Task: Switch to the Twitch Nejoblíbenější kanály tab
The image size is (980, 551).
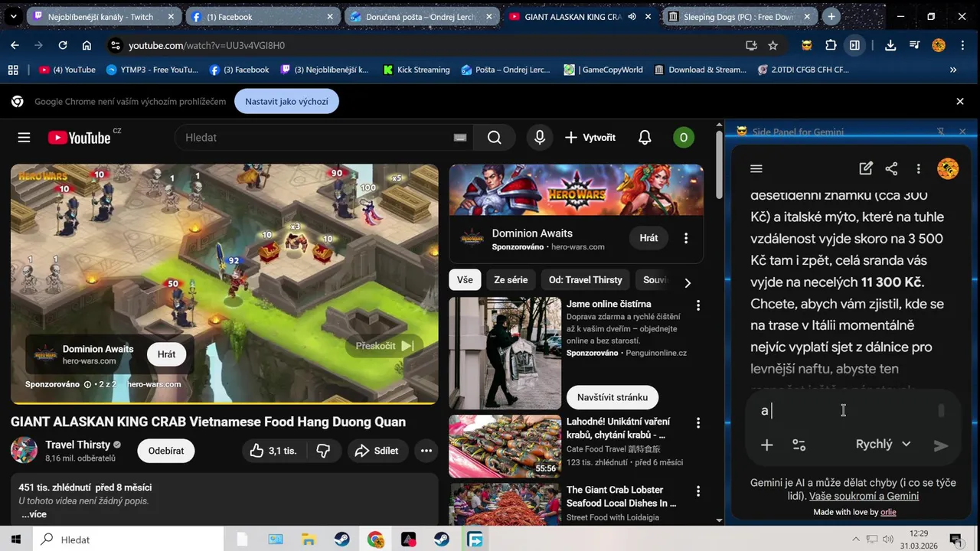Action: tap(104, 16)
